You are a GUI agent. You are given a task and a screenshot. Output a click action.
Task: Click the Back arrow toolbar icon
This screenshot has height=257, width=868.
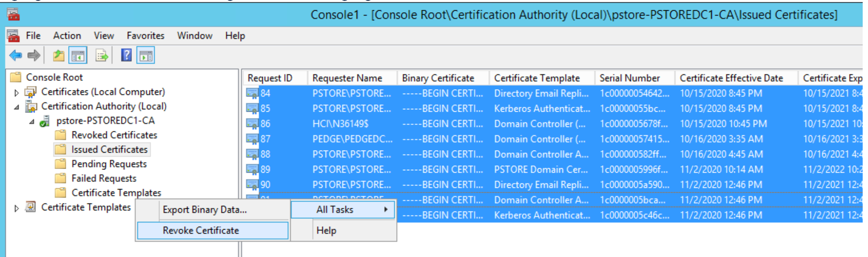tap(16, 55)
